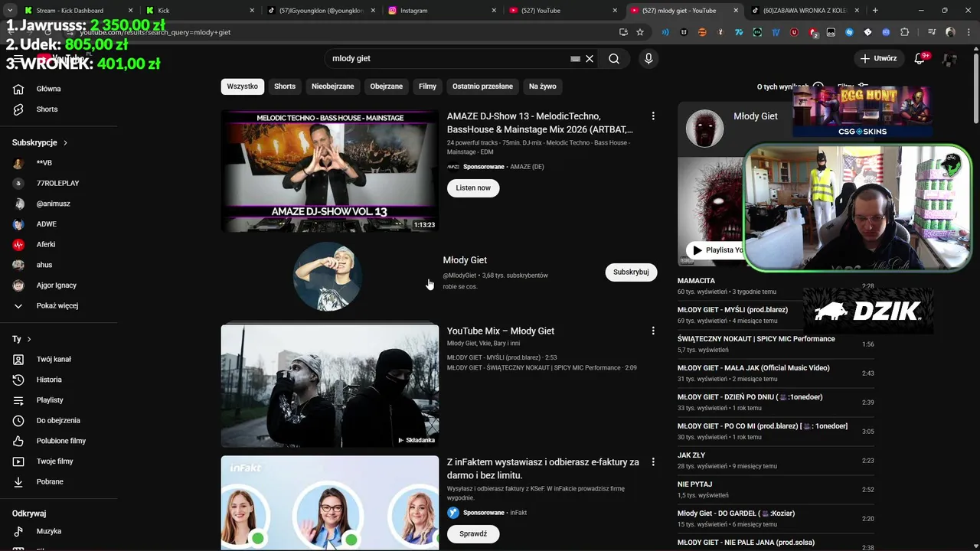This screenshot has width=980, height=551.
Task: Open the browser tab list dropdown
Action: pos(10,10)
